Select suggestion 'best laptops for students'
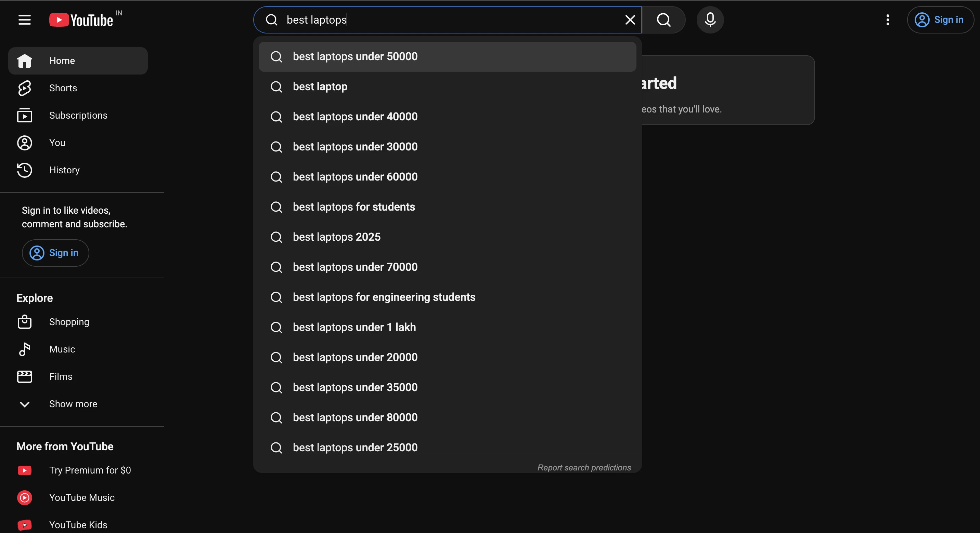Screen dimensions: 980x533 click(447, 207)
